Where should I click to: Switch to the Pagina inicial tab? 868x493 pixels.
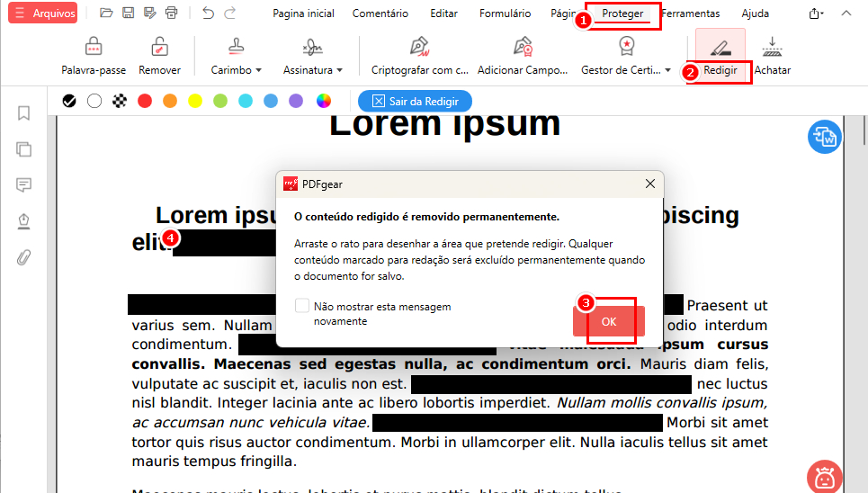303,13
